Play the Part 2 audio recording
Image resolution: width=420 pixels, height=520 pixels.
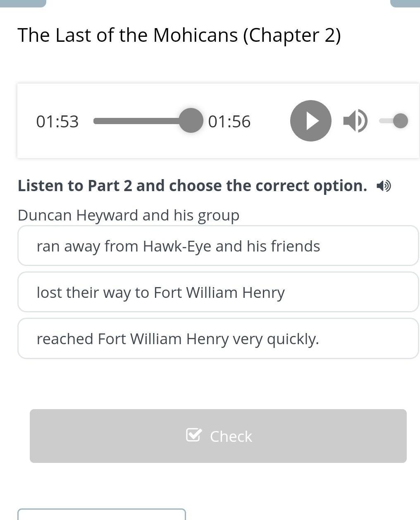310,121
